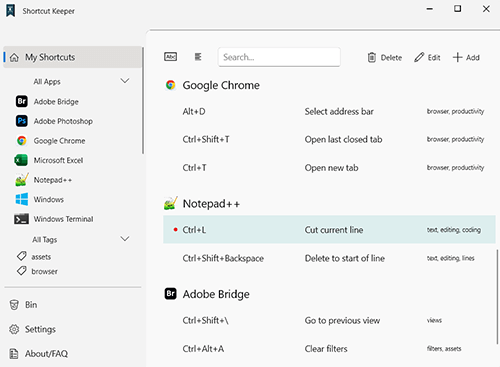Filter by the browser tag

44,272
